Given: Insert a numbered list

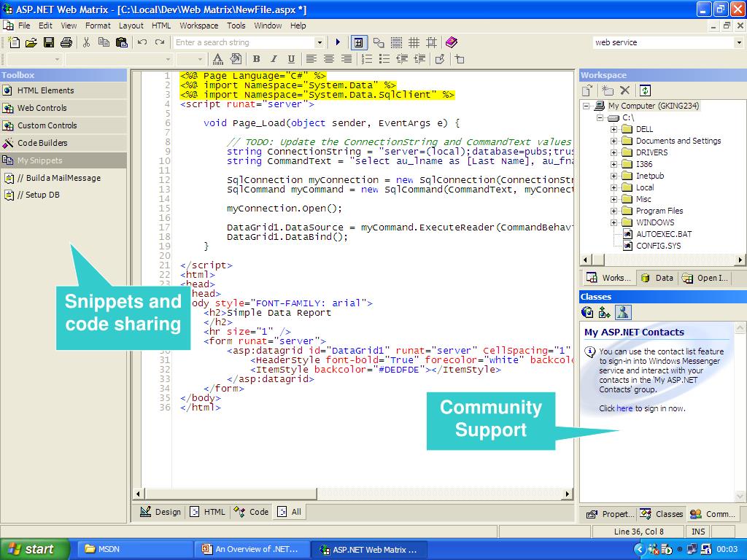Looking at the screenshot, I should (366, 59).
